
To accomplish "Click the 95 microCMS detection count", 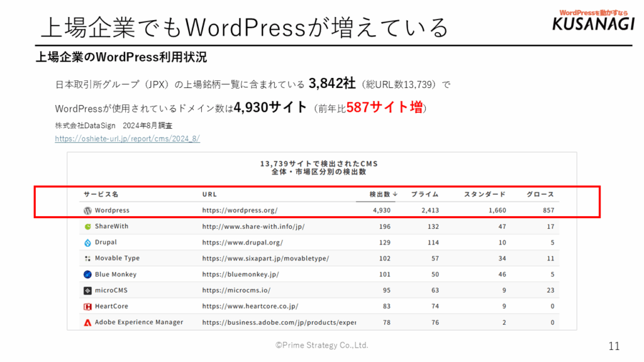I will [387, 290].
